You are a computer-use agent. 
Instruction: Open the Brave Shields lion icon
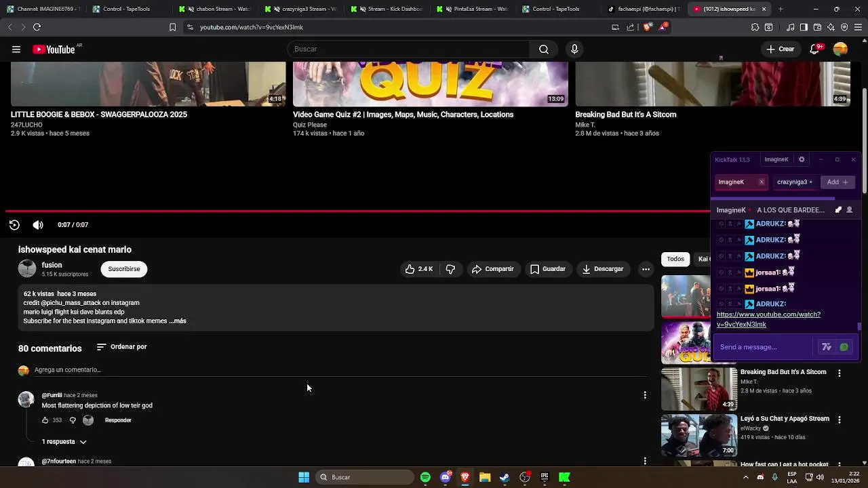(647, 27)
